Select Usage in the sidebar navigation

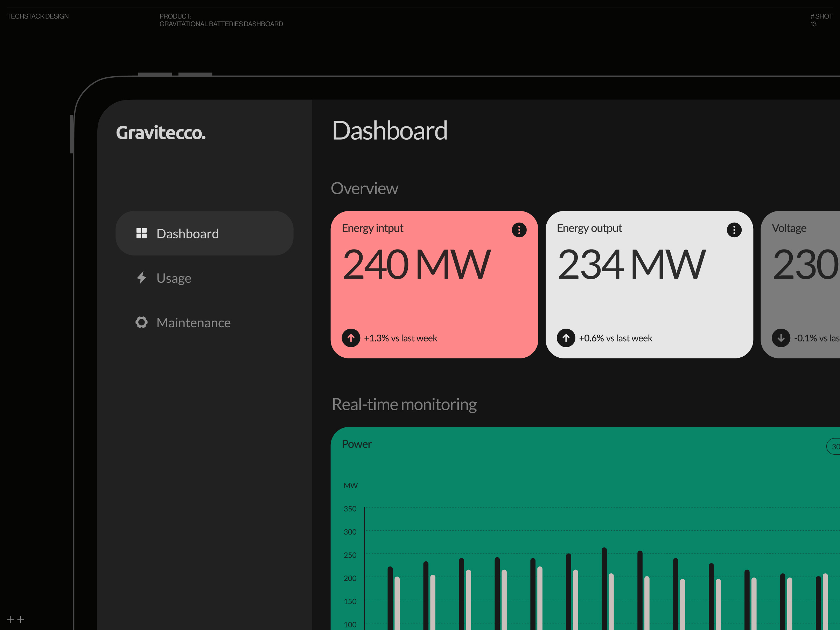click(174, 278)
